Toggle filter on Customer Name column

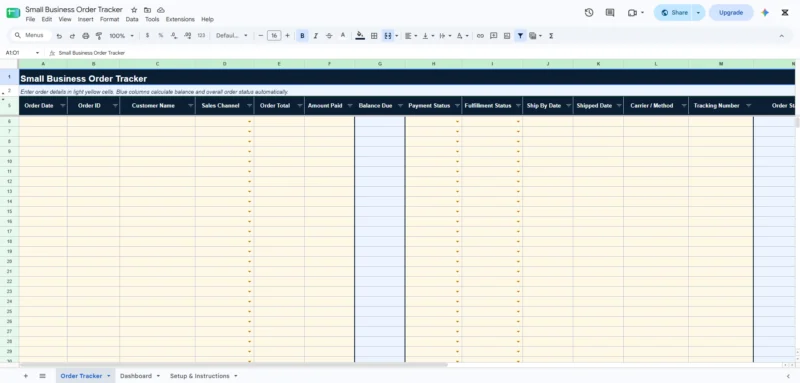pyautogui.click(x=190, y=106)
